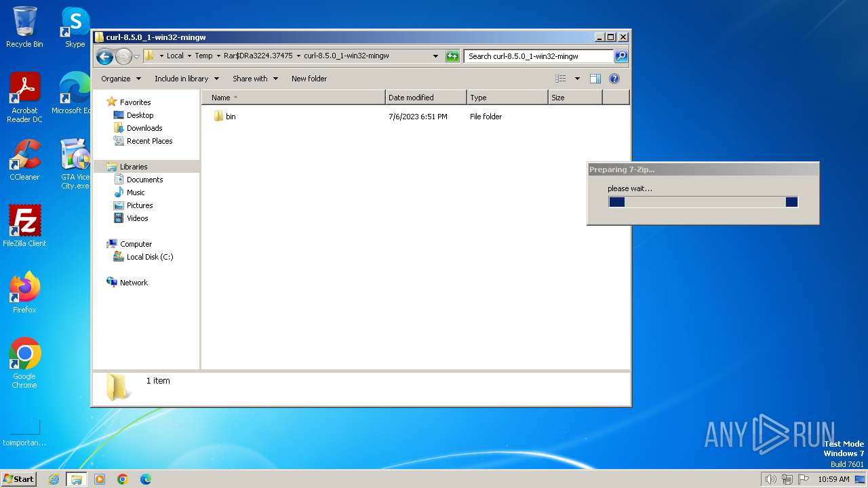Click the Windows Explorer taskbar button
The image size is (868, 488).
[x=76, y=479]
